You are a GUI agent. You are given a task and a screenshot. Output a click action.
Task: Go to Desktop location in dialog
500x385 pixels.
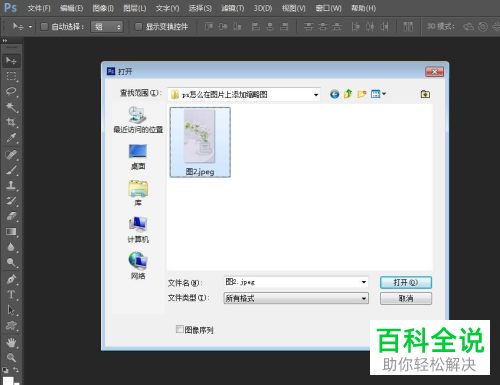point(138,157)
